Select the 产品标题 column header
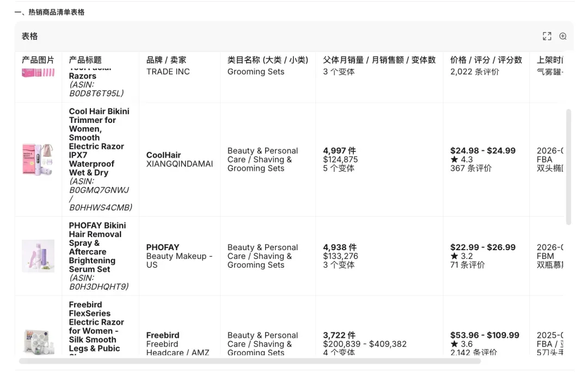 point(85,60)
